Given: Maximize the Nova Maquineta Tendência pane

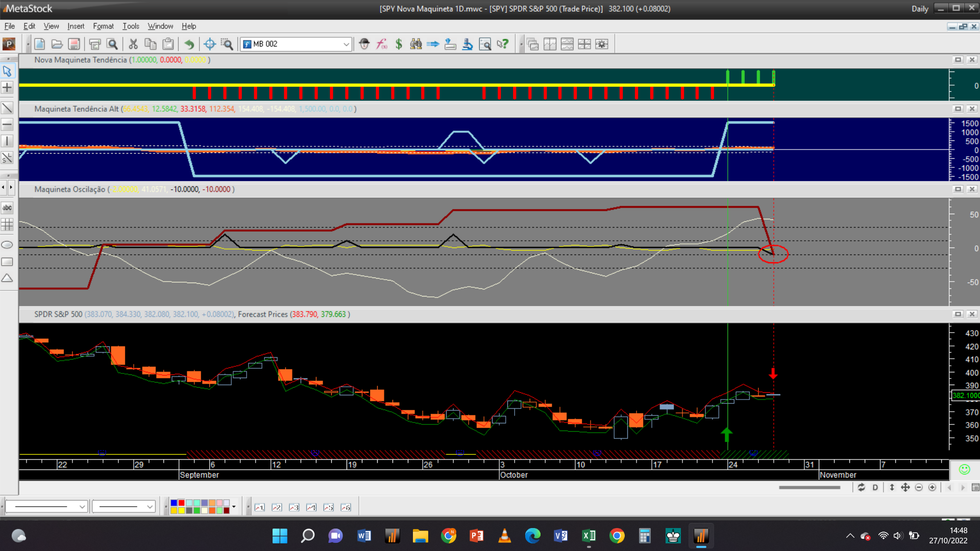Looking at the screenshot, I should (958, 60).
